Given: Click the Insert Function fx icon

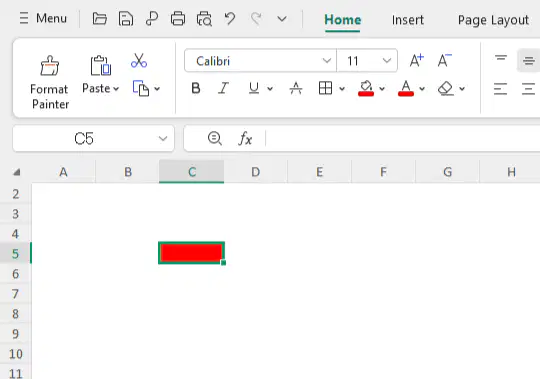Looking at the screenshot, I should coord(245,139).
